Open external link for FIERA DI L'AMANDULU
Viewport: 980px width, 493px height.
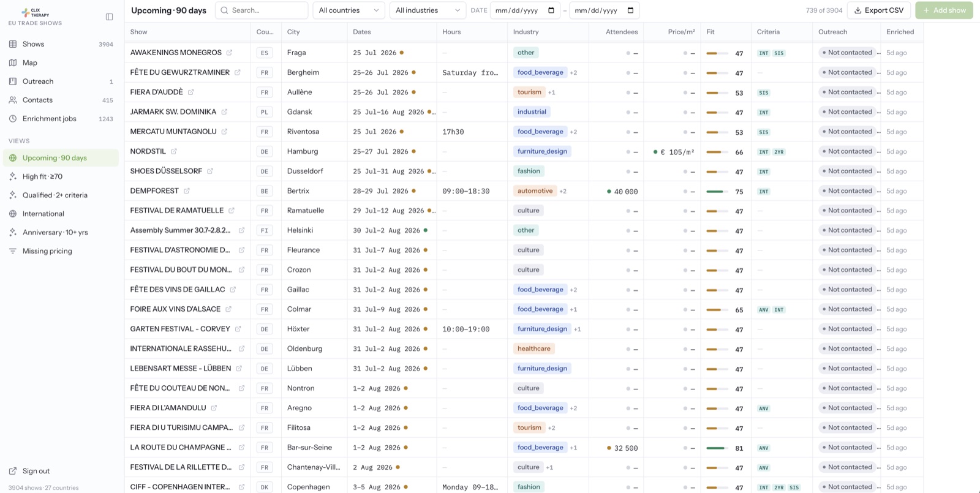coord(214,408)
